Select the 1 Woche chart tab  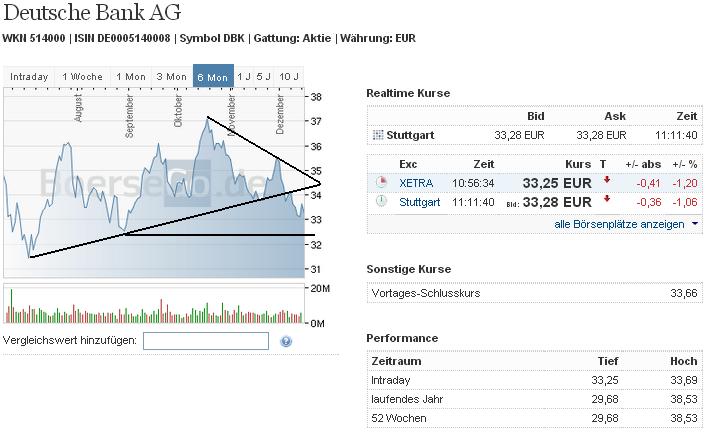pos(82,77)
